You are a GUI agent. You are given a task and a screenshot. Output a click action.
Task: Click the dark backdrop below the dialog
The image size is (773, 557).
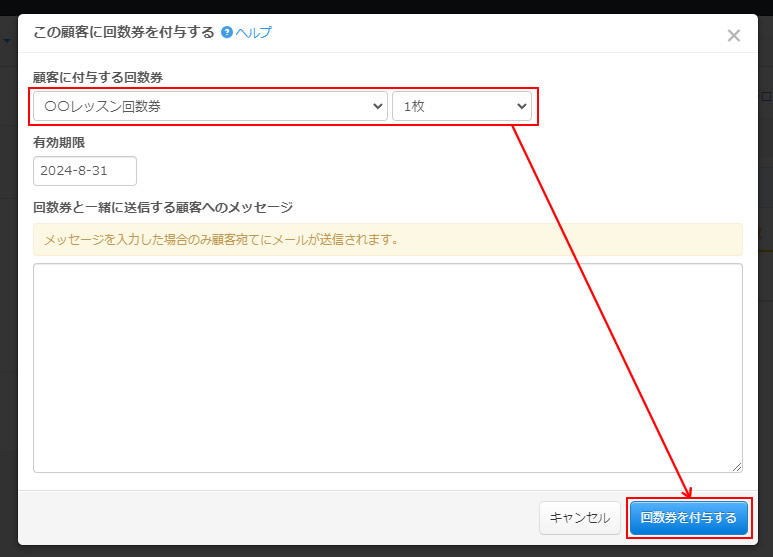coord(387,551)
